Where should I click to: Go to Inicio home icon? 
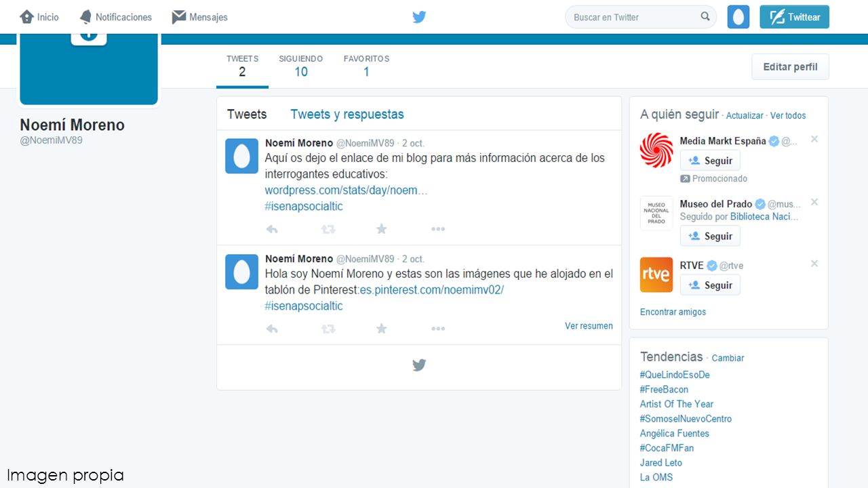(27, 17)
